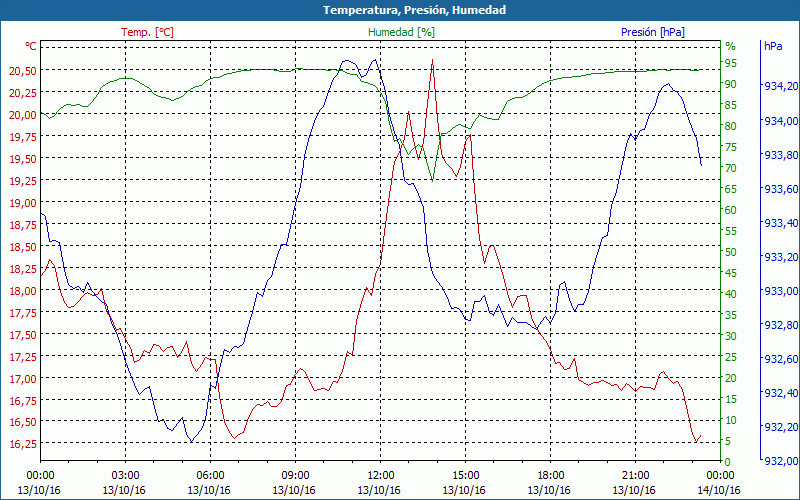
Task: Click the '17,50' temperature axis value
Action: tap(23, 335)
